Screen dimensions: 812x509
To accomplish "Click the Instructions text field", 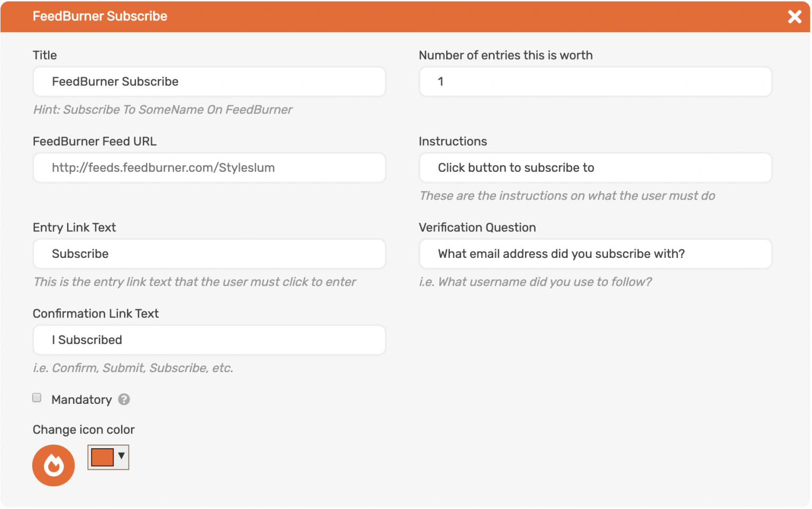I will (595, 168).
